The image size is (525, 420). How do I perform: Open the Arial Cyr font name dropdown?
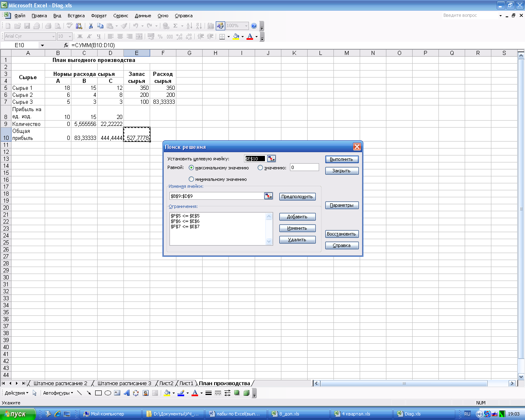tap(53, 37)
